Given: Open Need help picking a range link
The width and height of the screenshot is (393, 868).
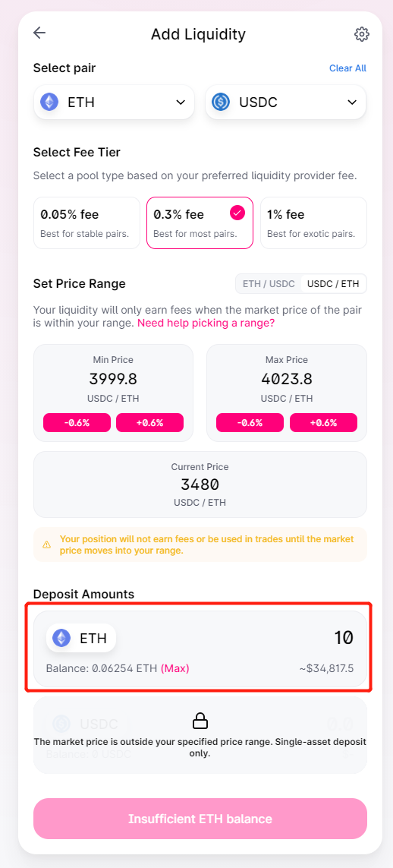Looking at the screenshot, I should (206, 323).
